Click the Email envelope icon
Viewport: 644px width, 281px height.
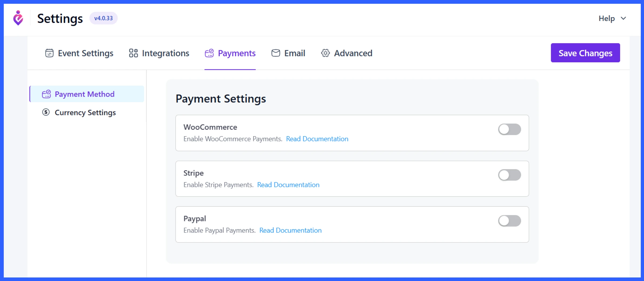(x=276, y=53)
